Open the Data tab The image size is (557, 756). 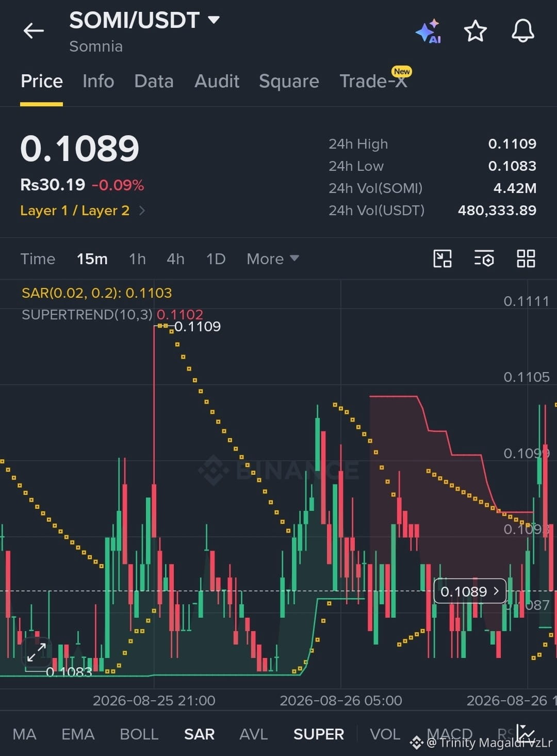[x=154, y=81]
